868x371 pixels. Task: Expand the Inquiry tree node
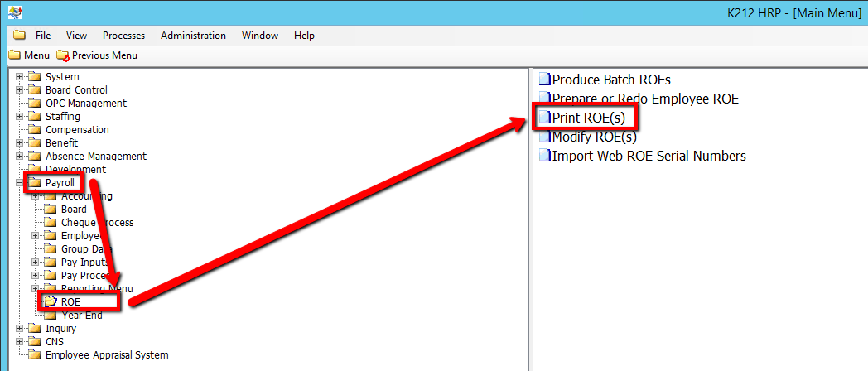coord(20,329)
